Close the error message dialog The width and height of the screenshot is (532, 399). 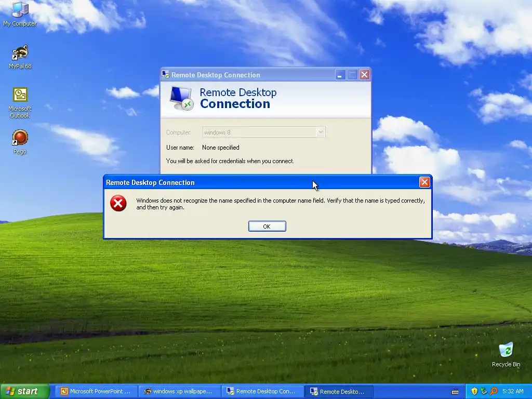[x=424, y=182]
